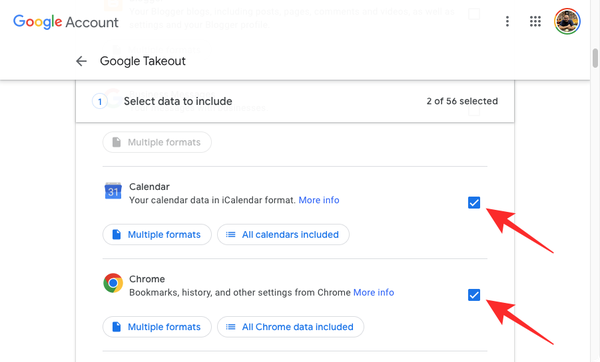Open the three-dot more options menu
This screenshot has height=362, width=600.
pyautogui.click(x=507, y=21)
